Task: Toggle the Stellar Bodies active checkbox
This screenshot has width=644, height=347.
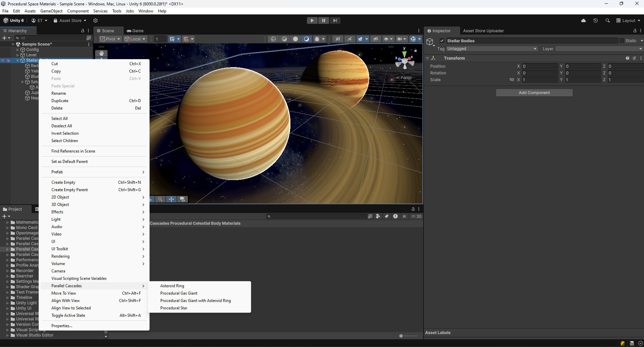Action: tap(442, 41)
